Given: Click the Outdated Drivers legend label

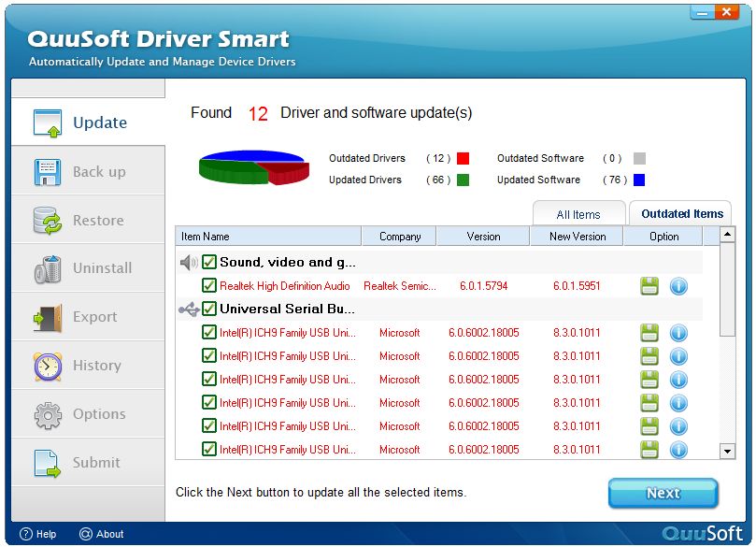Looking at the screenshot, I should click(367, 158).
